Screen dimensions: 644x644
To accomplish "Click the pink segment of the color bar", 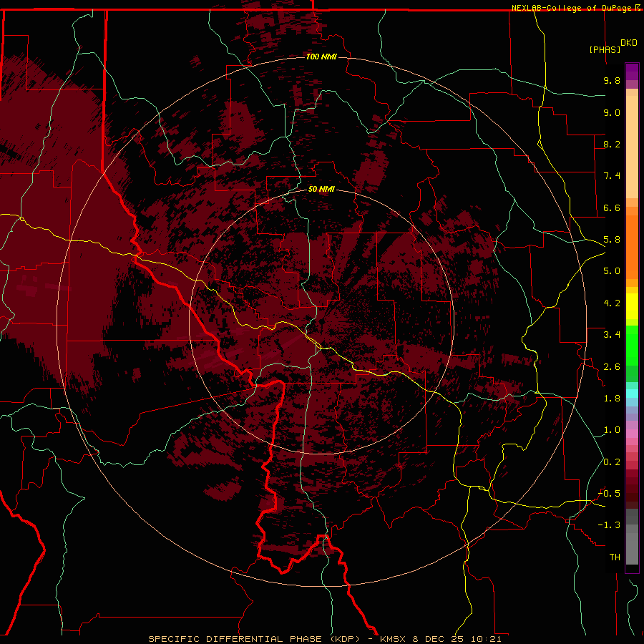I will click(632, 434).
